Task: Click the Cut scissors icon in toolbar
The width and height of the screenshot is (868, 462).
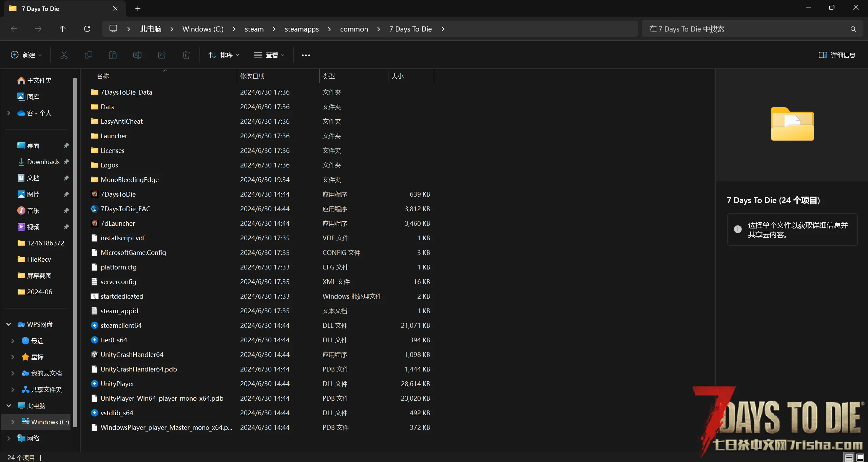Action: tap(64, 55)
